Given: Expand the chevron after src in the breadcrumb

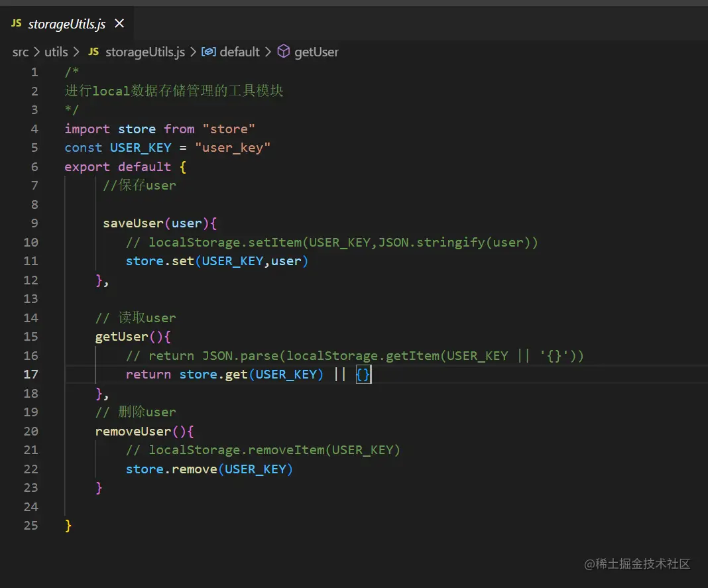Looking at the screenshot, I should pyautogui.click(x=36, y=52).
